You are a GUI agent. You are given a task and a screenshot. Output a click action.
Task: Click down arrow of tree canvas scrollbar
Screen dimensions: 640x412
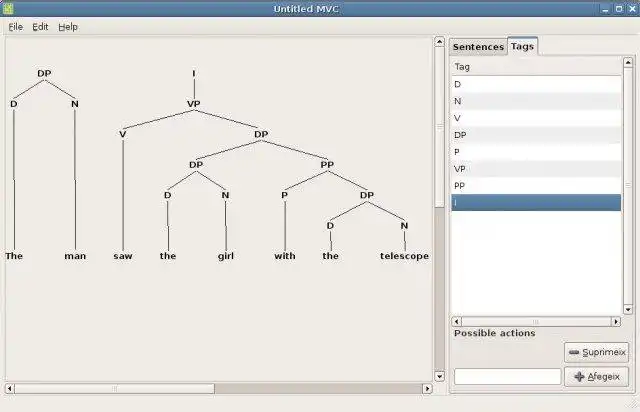(439, 376)
